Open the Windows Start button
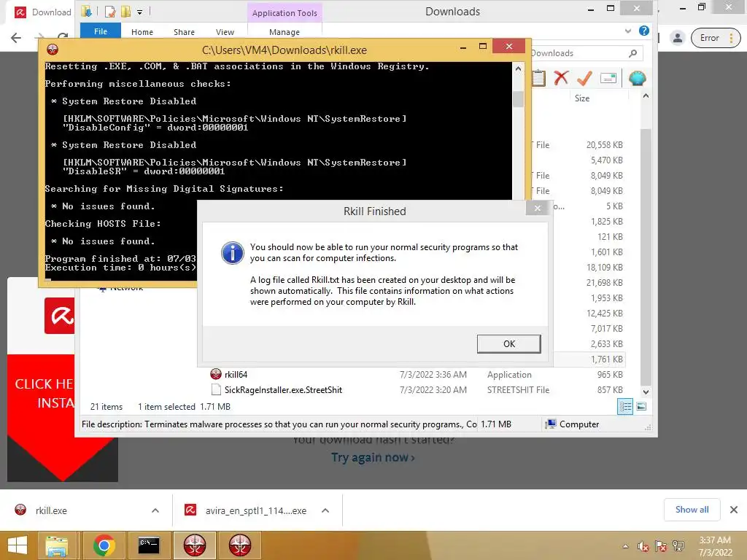This screenshot has width=747, height=560. 18,545
